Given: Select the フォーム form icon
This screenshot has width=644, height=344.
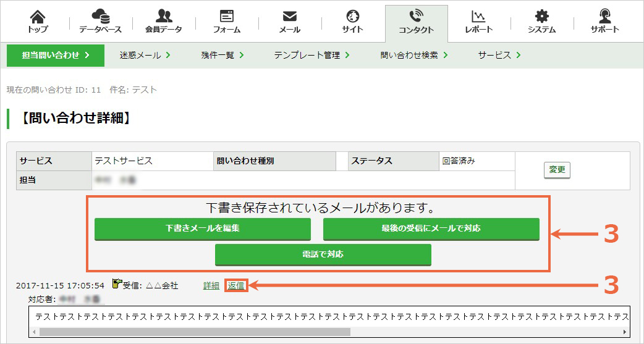Looking at the screenshot, I should pyautogui.click(x=227, y=17).
